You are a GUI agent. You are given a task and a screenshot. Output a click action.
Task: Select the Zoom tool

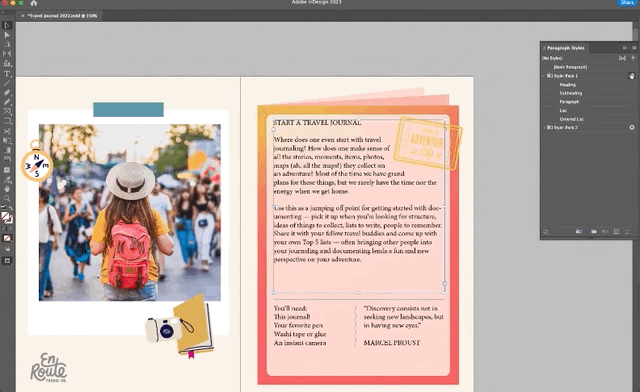(7, 198)
